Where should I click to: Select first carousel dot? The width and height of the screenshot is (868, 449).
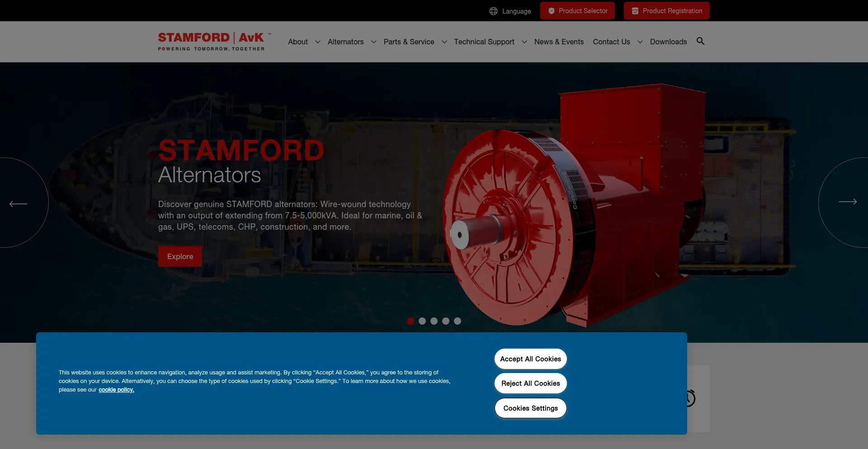point(410,321)
